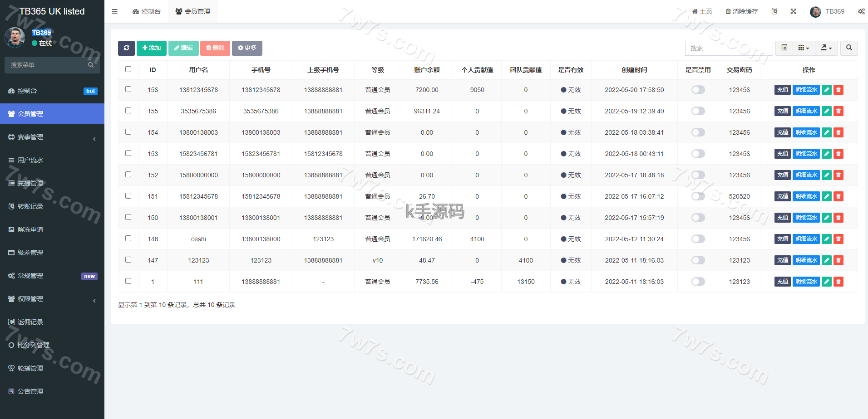The width and height of the screenshot is (868, 419).
Task: Click the language switch icon in header
Action: click(x=774, y=11)
